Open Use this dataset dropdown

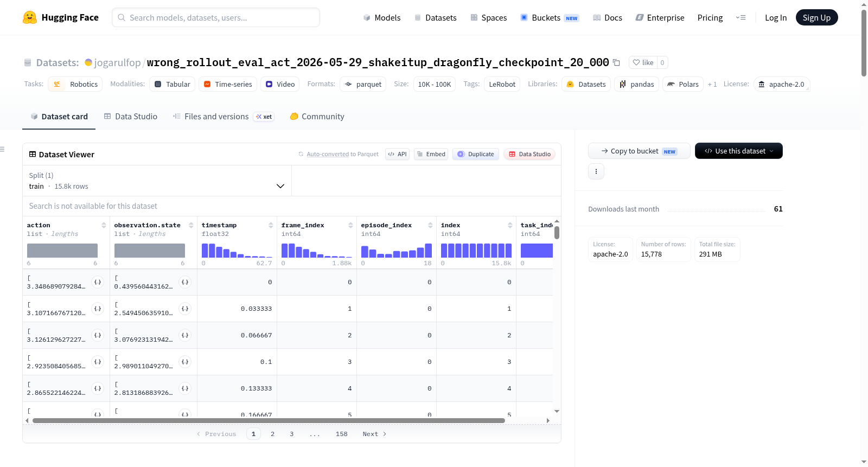(x=739, y=151)
